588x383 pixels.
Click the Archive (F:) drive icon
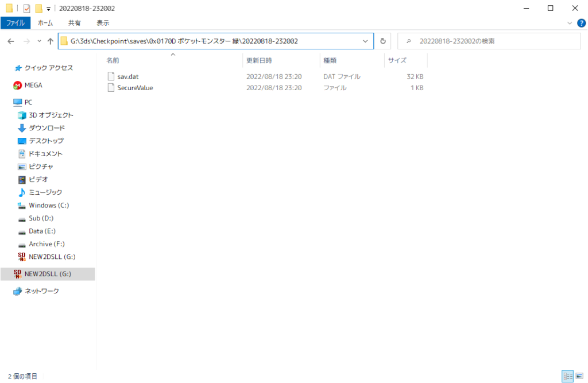(22, 244)
